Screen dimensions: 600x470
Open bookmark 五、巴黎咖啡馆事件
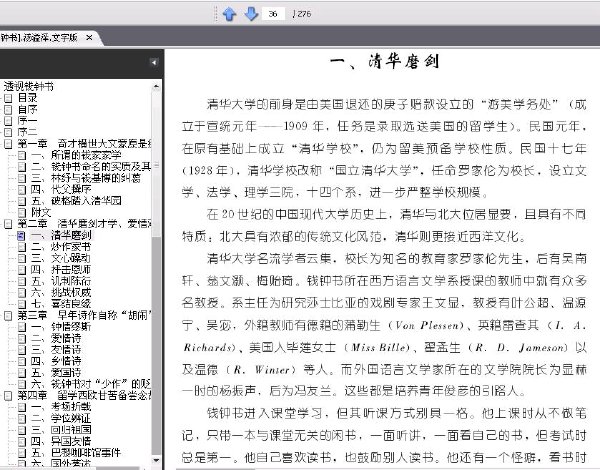coord(76,453)
